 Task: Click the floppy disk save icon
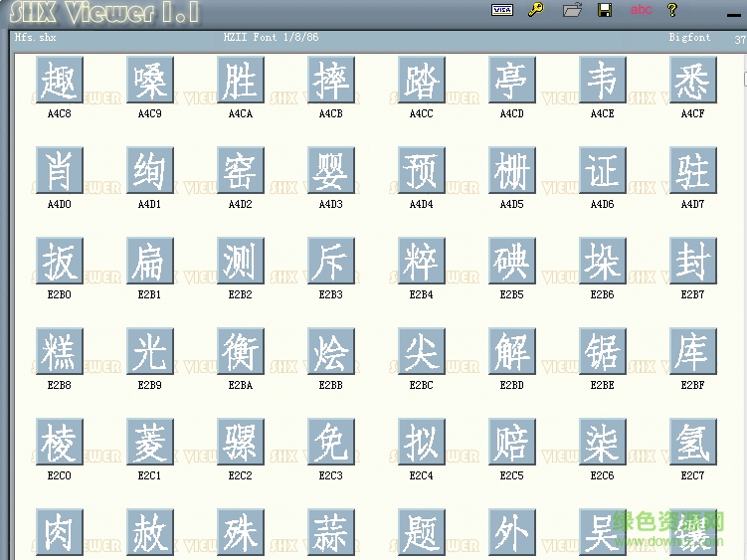coord(604,10)
